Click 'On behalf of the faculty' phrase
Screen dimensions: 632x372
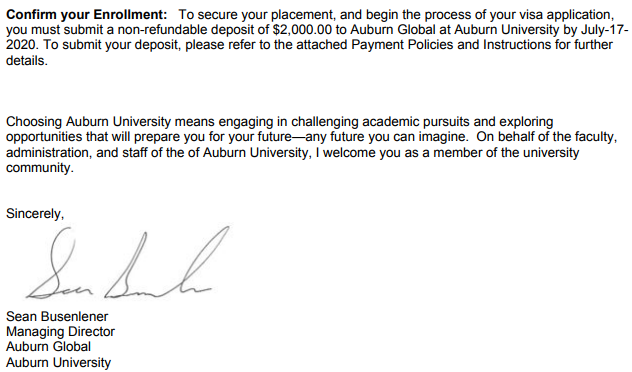(x=547, y=137)
